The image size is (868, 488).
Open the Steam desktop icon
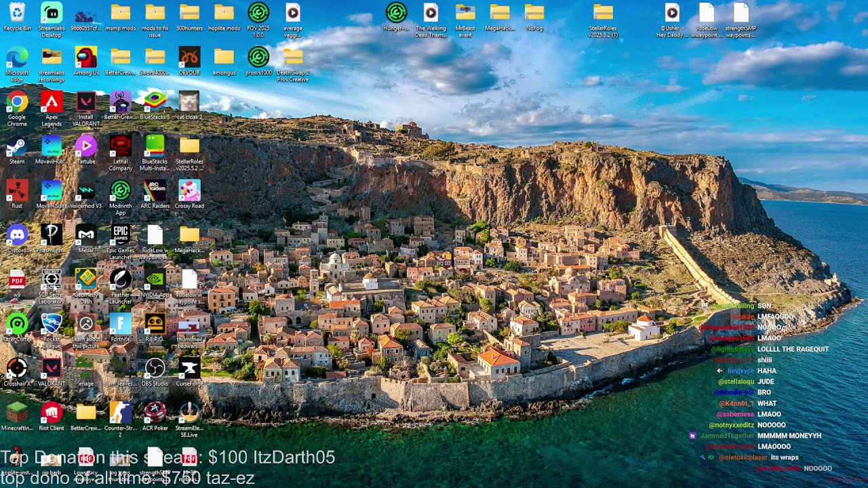pyautogui.click(x=17, y=146)
